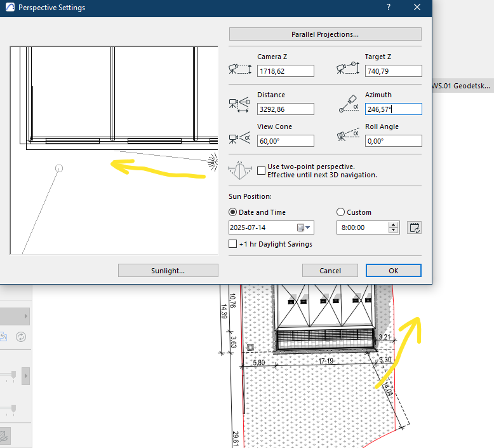Click the 5,80 dimension text in plan

(x=258, y=363)
